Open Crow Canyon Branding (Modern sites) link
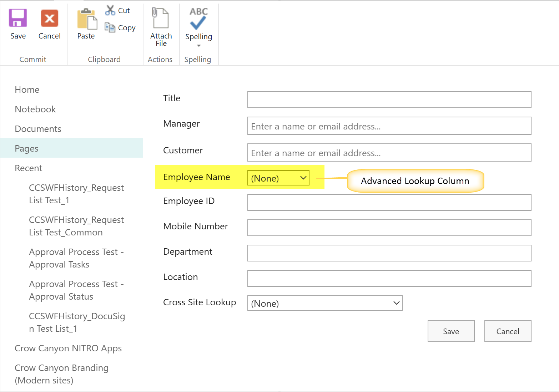 coord(61,374)
